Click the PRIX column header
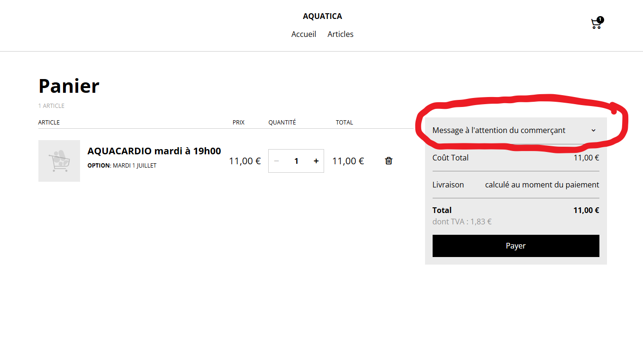 tap(238, 122)
